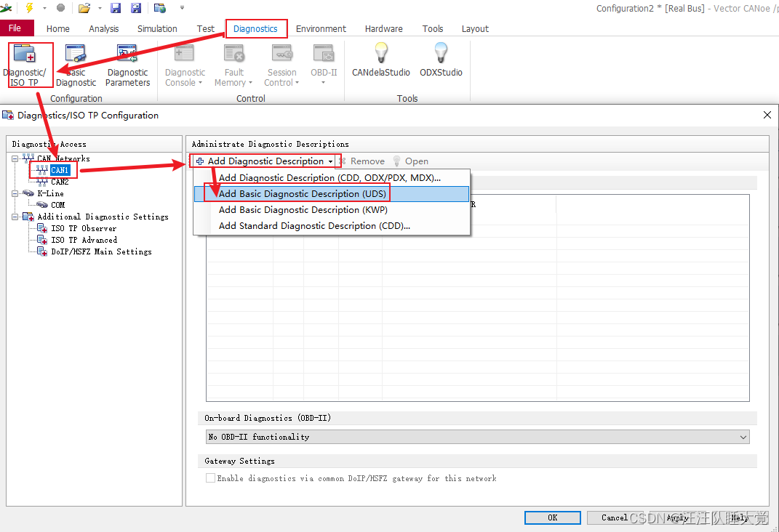Open Diagnostic Parameters window
Image resolution: width=779 pixels, height=532 pixels.
[128, 65]
